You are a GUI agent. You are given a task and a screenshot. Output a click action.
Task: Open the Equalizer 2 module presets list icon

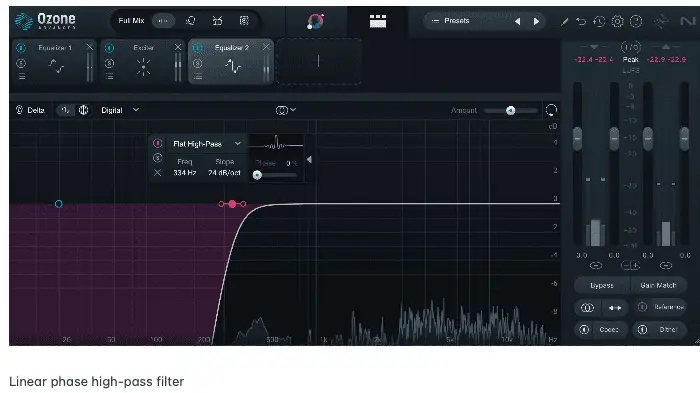(198, 76)
